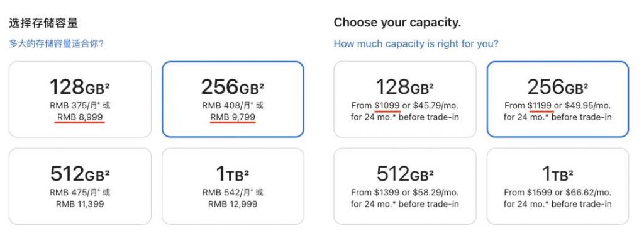
Task: Click the underlined $1199 price
Action: click(540, 106)
